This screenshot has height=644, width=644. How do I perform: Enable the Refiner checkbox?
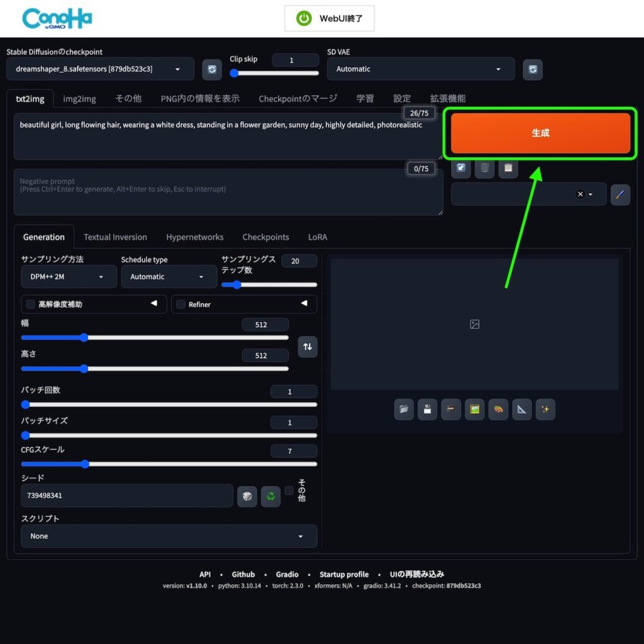click(180, 304)
